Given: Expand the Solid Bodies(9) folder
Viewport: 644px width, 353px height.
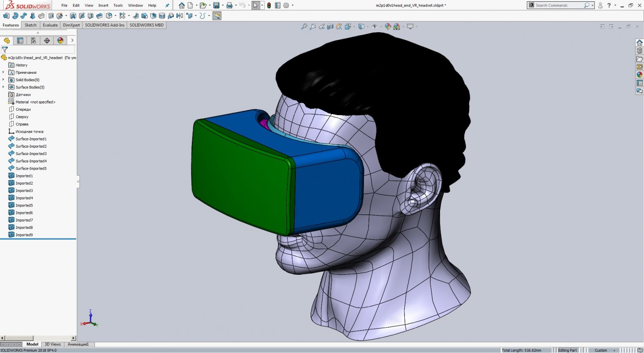Looking at the screenshot, I should click(x=3, y=79).
